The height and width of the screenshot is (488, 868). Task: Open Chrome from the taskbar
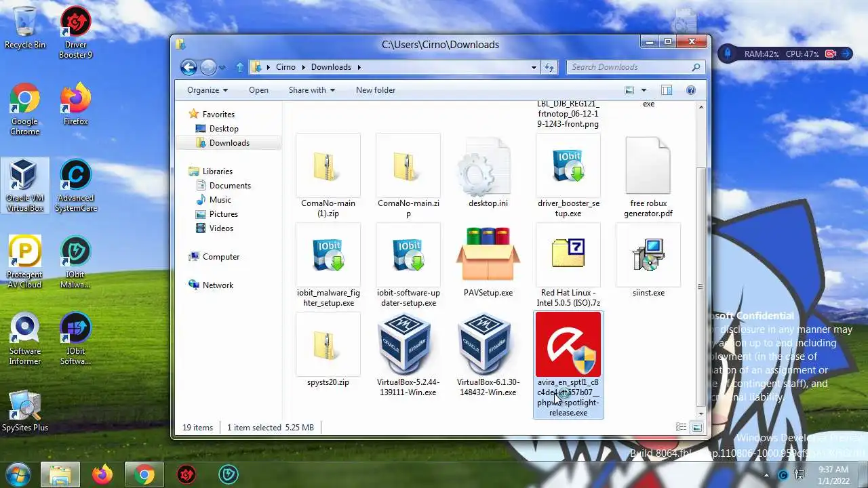coord(144,475)
